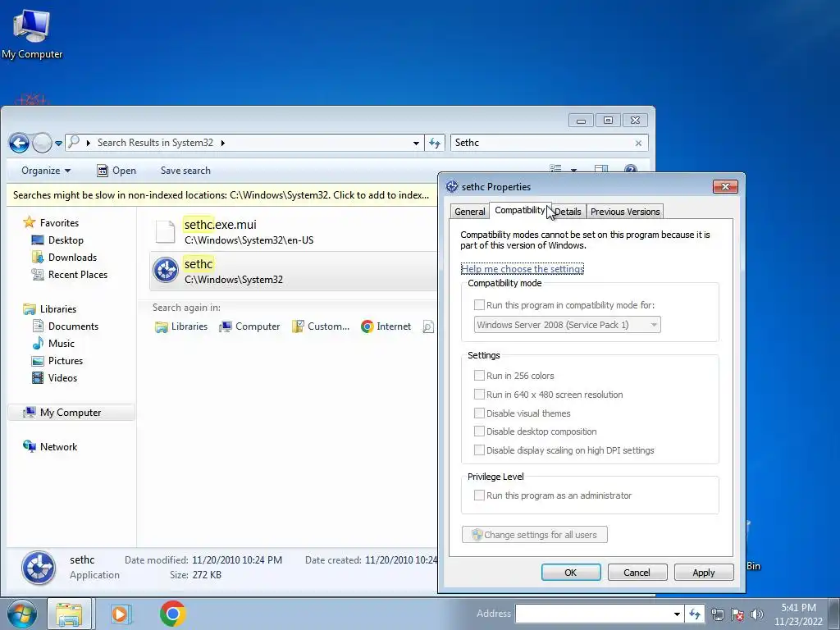Click the refresh button beside address bar
Viewport: 840px width, 630px height.
tap(435, 143)
